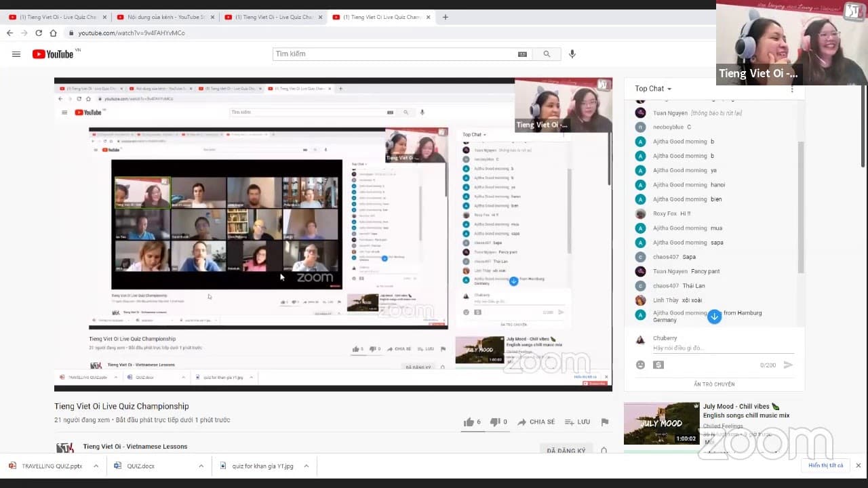This screenshot has width=868, height=488.
Task: Switch to the Nội dung của kênh tab
Action: point(165,17)
